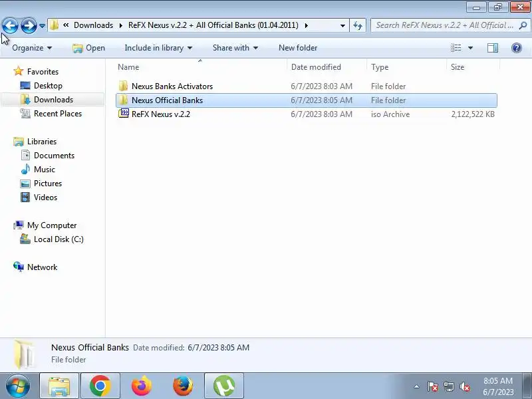The image size is (532, 399).
Task: Launch Google Chrome from the taskbar
Action: [x=100, y=386]
